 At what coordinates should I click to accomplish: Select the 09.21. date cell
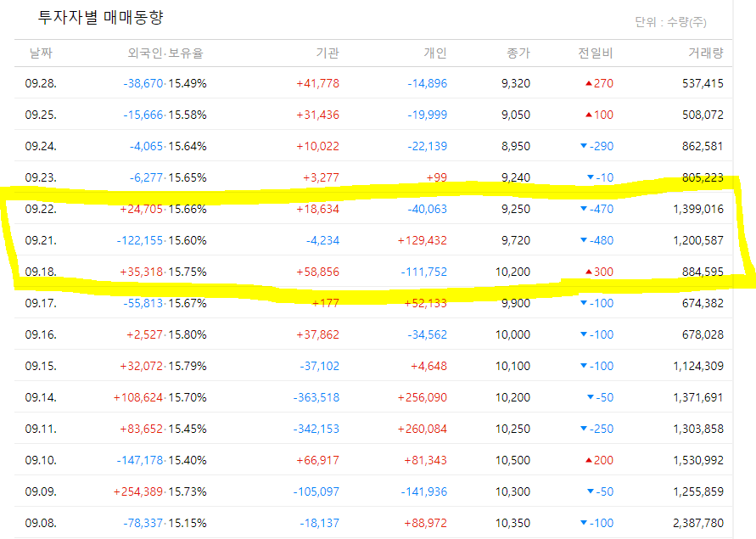click(41, 240)
